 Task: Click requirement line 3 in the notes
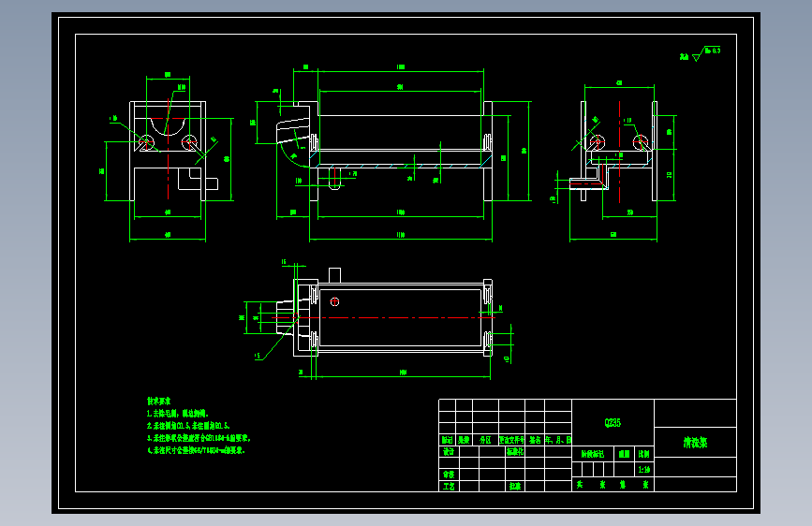point(199,438)
